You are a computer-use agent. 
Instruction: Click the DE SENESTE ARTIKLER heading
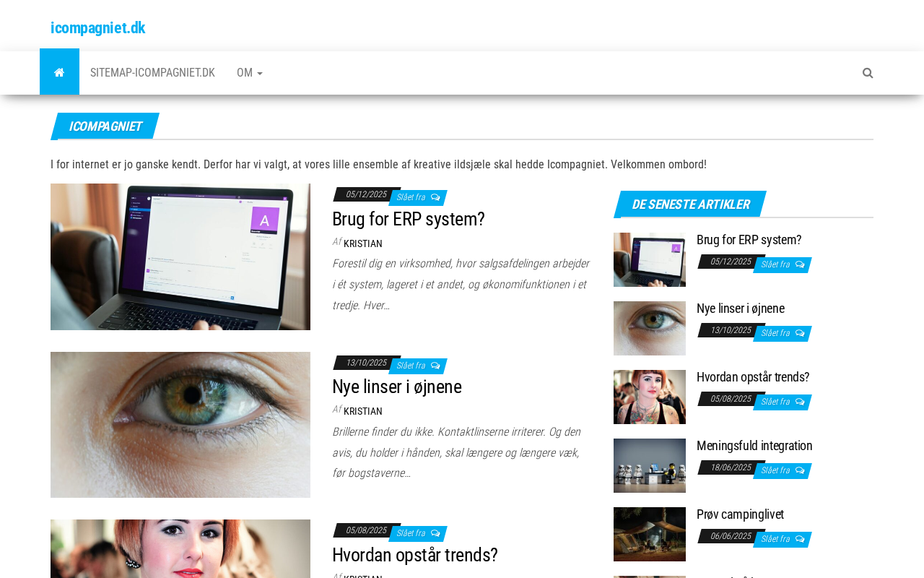pyautogui.click(x=690, y=204)
